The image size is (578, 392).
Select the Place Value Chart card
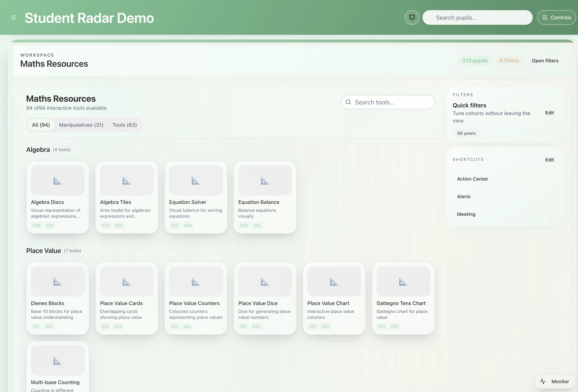pyautogui.click(x=334, y=298)
